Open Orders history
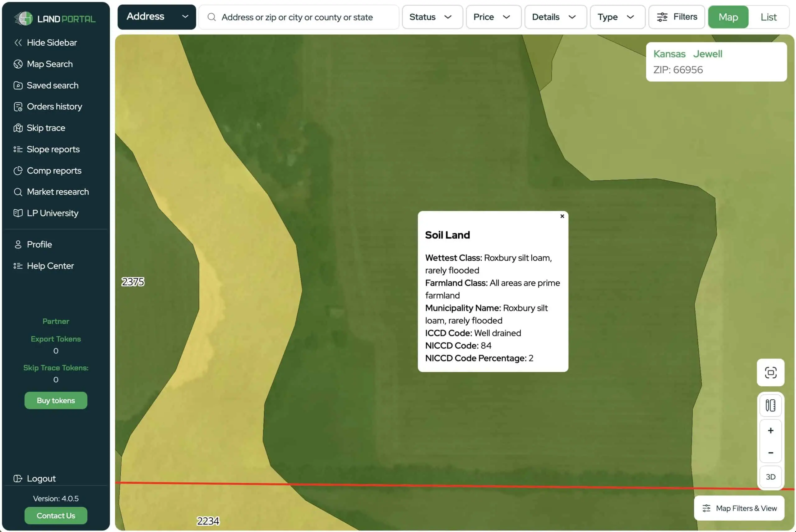 pyautogui.click(x=54, y=106)
